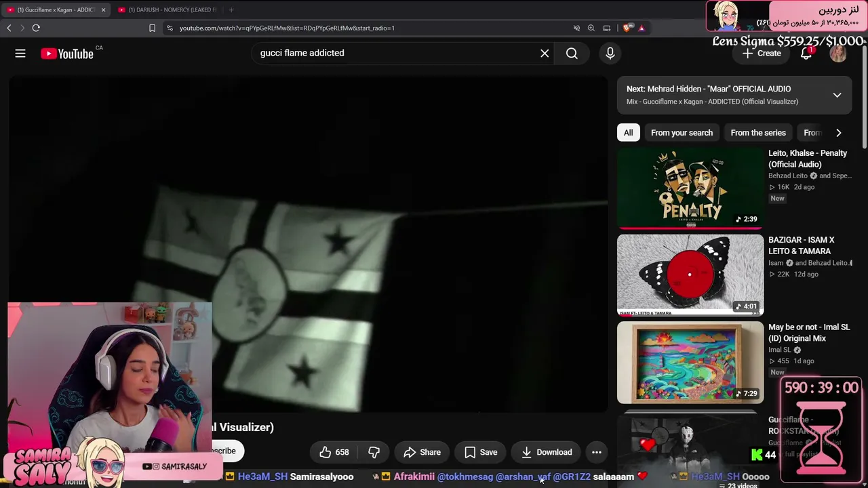Open the account avatar menu
This screenshot has width=868, height=488.
coord(838,54)
